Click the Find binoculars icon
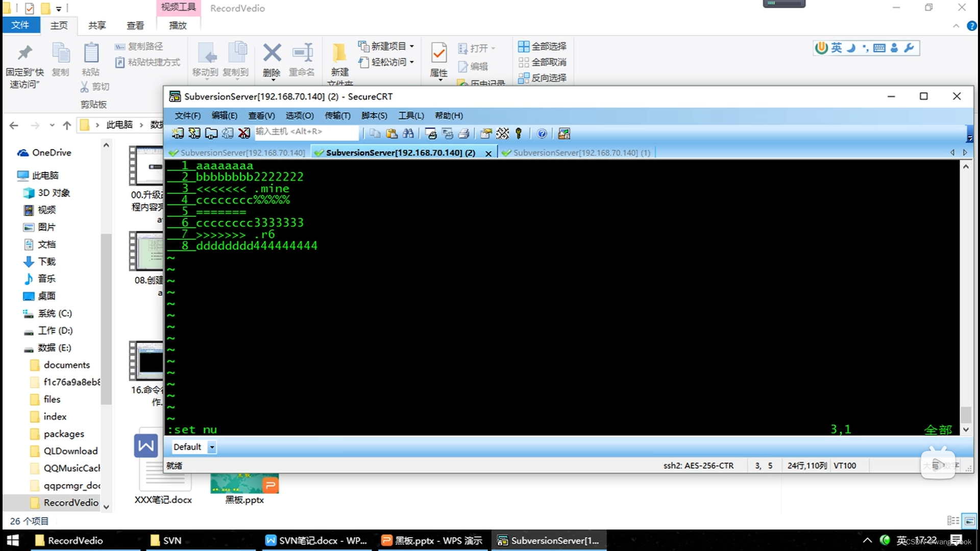Viewport: 980px width, 551px height. (408, 133)
